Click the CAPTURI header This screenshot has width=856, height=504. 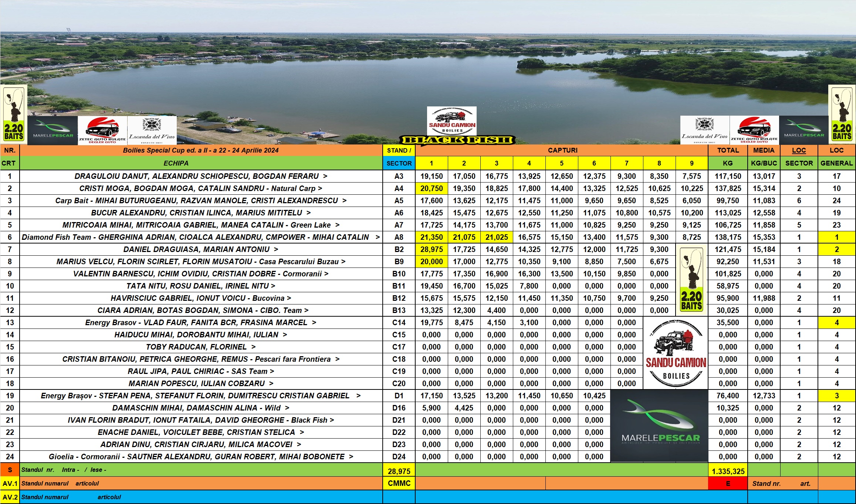click(562, 150)
